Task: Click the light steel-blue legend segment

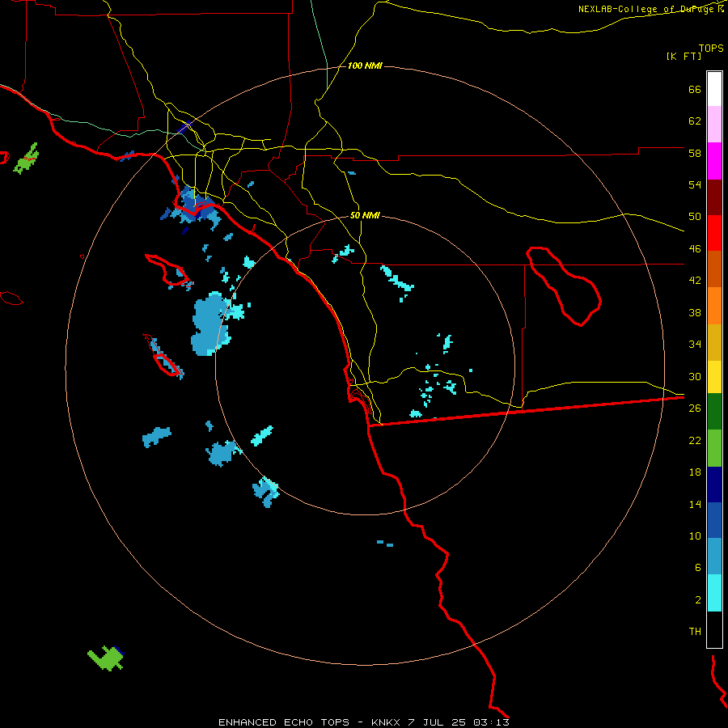Action: coord(714,557)
